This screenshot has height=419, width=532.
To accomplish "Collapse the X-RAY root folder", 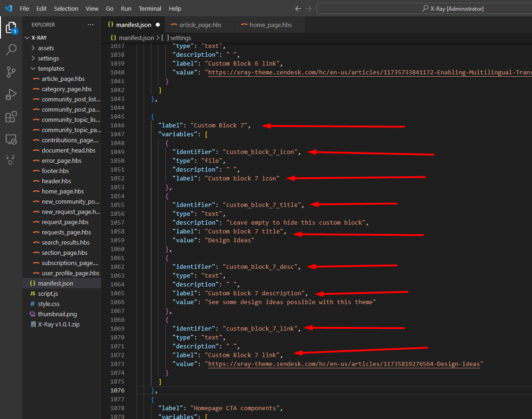I will pyautogui.click(x=39, y=38).
